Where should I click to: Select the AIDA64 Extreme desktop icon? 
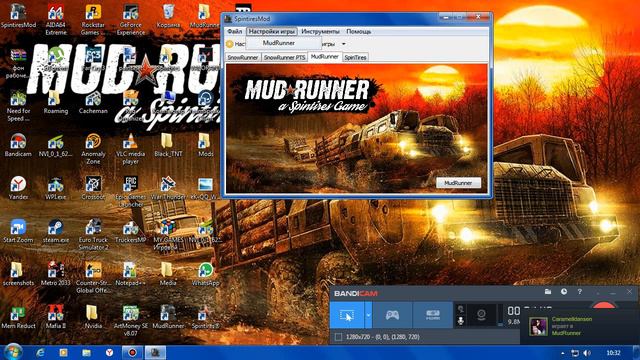pos(56,20)
